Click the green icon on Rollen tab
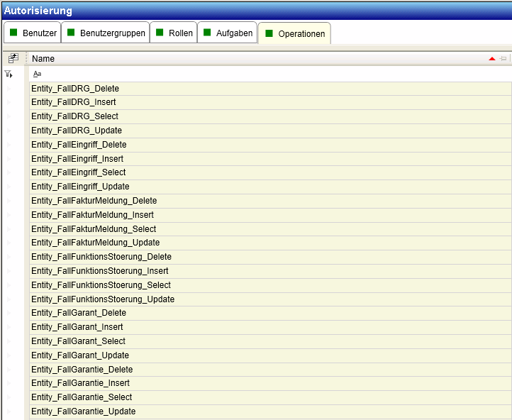 tap(160, 33)
